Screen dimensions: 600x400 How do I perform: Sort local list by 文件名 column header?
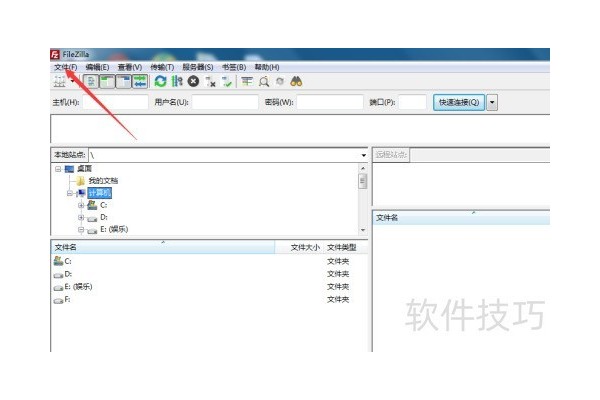(163, 247)
